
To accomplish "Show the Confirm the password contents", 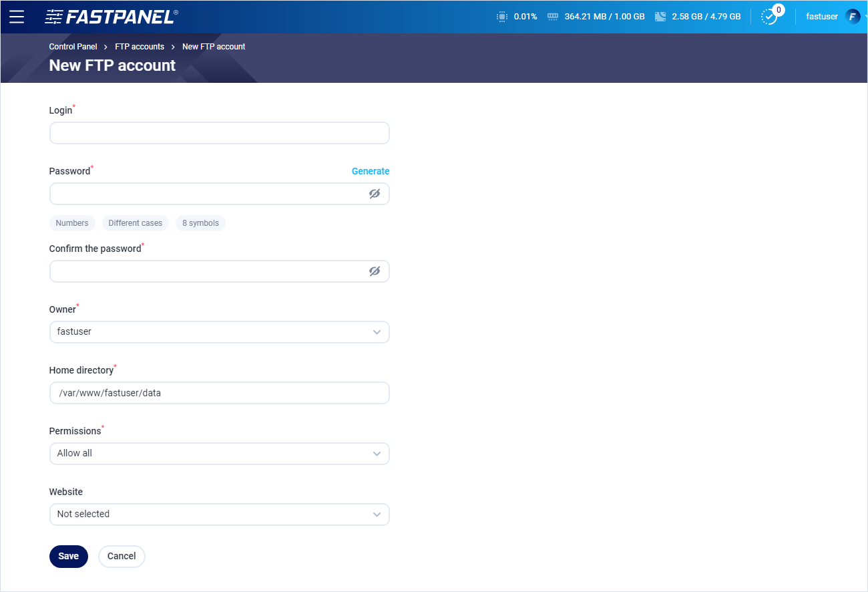I will click(375, 271).
